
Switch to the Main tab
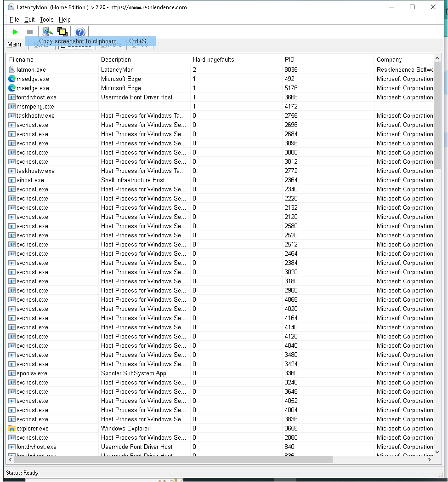pos(14,44)
